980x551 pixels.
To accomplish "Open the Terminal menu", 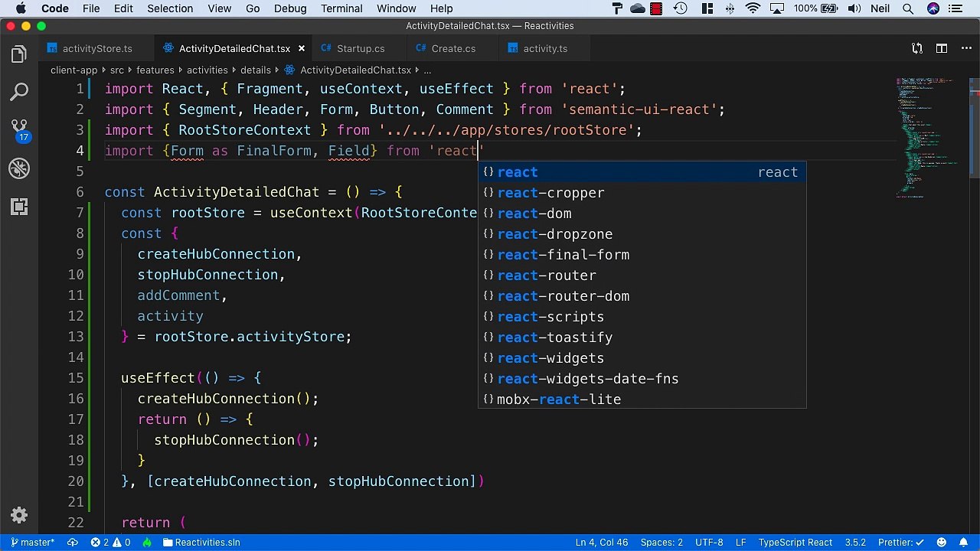I will (x=341, y=8).
